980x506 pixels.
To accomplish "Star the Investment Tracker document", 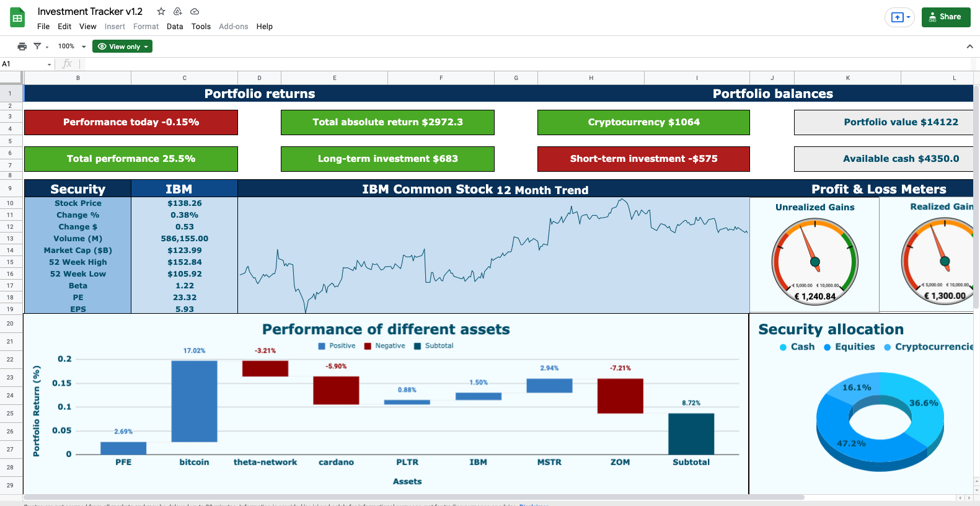I will point(161,11).
